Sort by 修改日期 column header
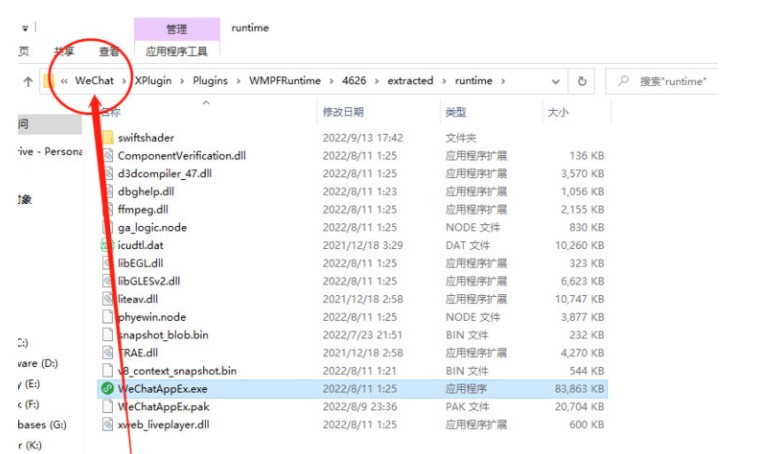The image size is (765, 454). click(343, 112)
